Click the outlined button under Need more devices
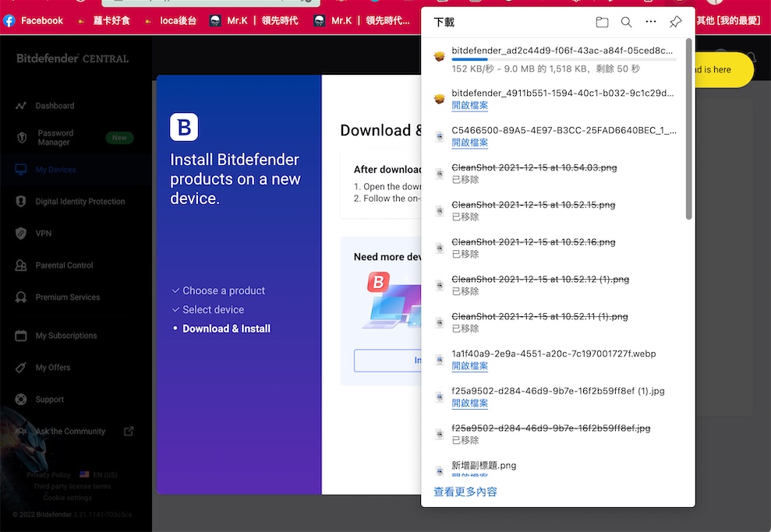Screen dimensions: 771x532 pos(388,361)
